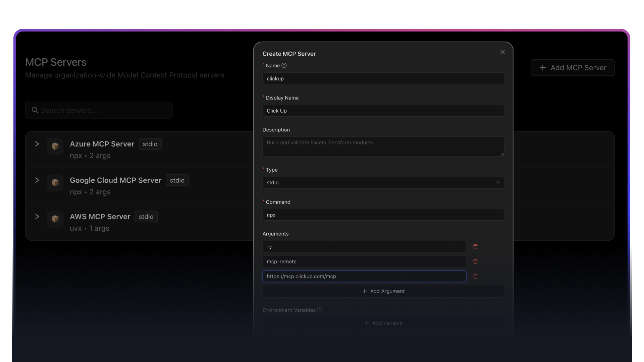Viewport: 644px width, 362px height.
Task: Click the AWS MCP Server package icon
Action: click(55, 219)
